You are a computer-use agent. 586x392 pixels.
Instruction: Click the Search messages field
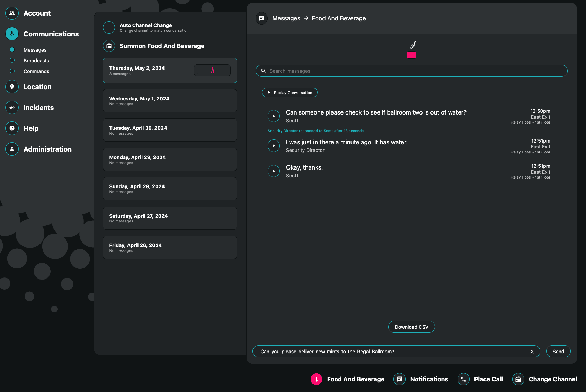[x=411, y=71]
